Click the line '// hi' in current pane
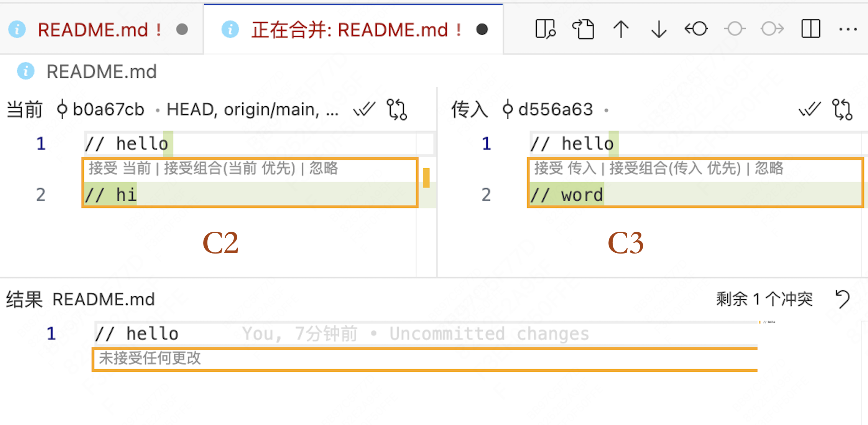 (250, 194)
